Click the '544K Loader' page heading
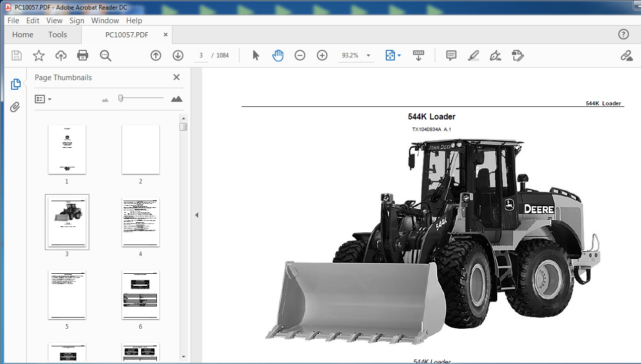The height and width of the screenshot is (364, 641). tap(432, 116)
